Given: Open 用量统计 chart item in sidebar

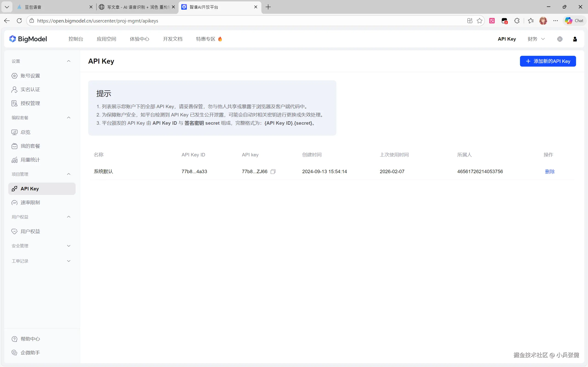Looking at the screenshot, I should [30, 160].
